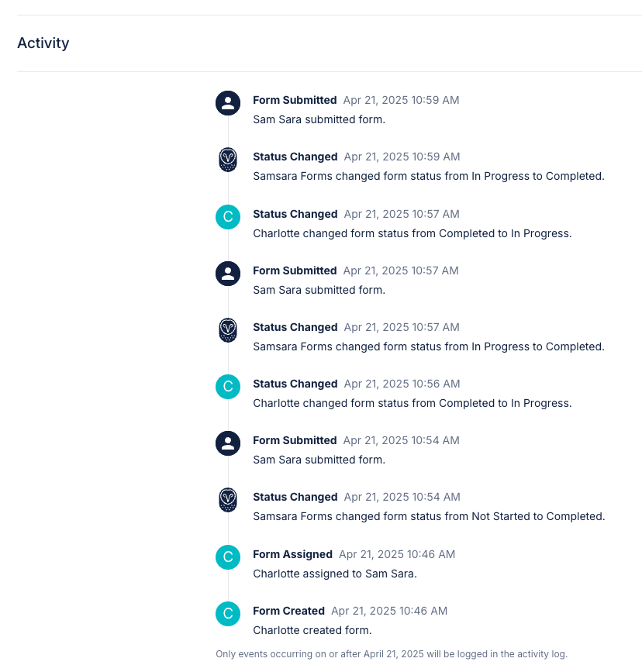Click the Activity heading

point(43,43)
